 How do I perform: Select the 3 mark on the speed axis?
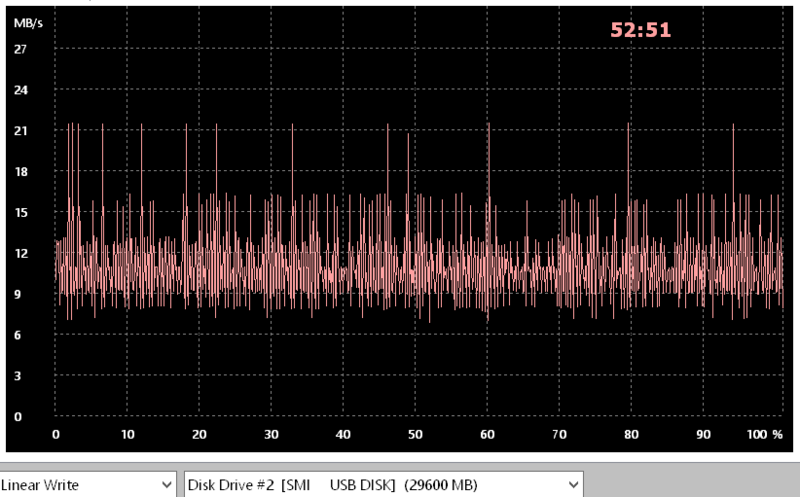(18, 376)
